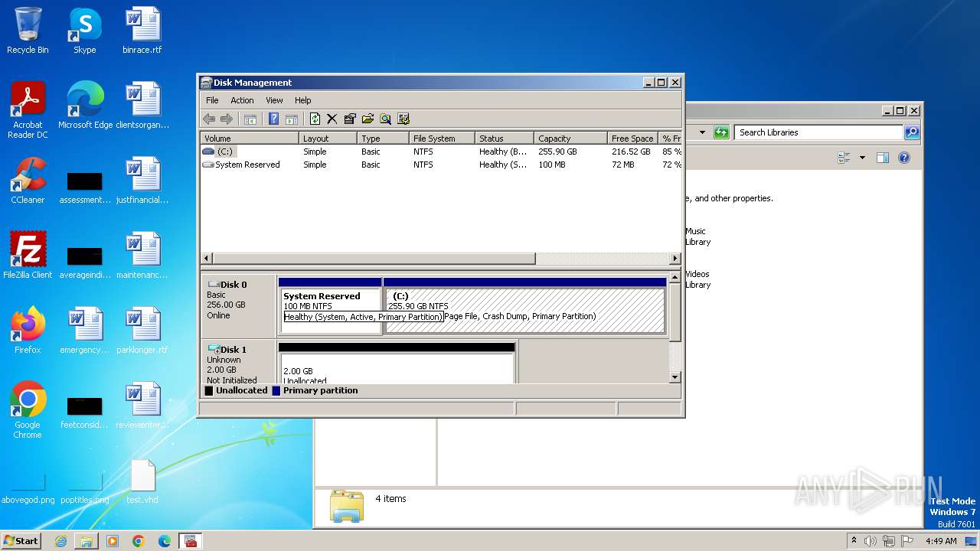Open Microsoft Edge desktop shortcut
This screenshot has height=551, width=980.
[x=85, y=106]
